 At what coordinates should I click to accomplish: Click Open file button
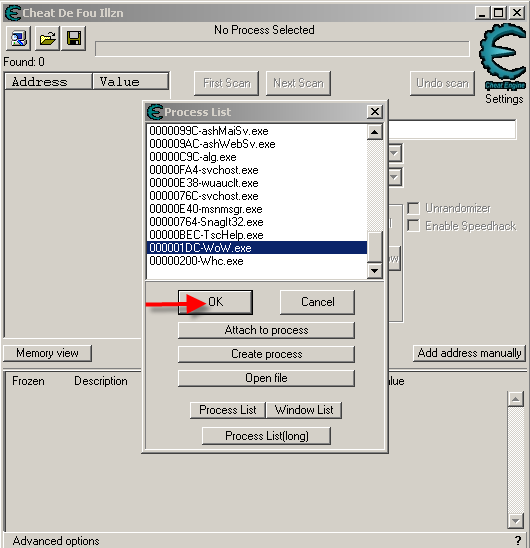[266, 378]
